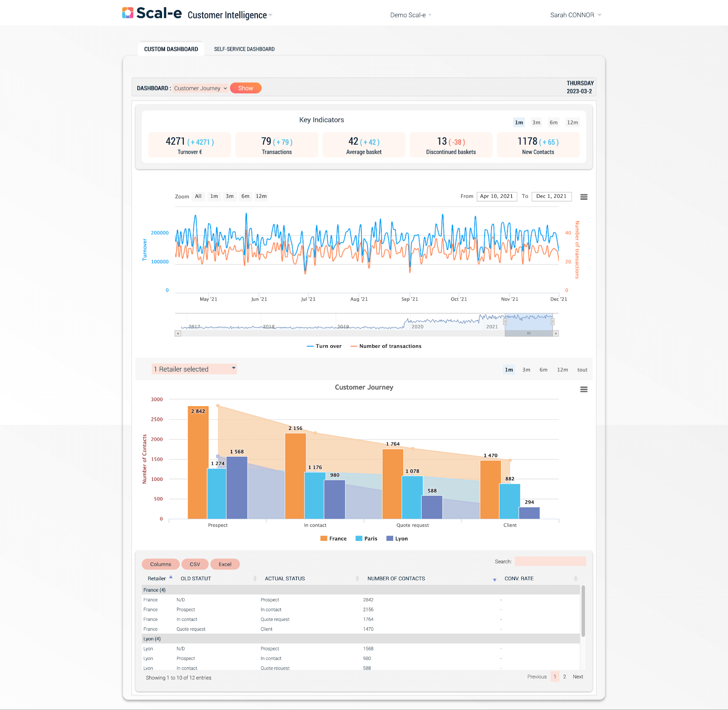
Task: Click navigator left scroll arrow
Action: coord(178,333)
